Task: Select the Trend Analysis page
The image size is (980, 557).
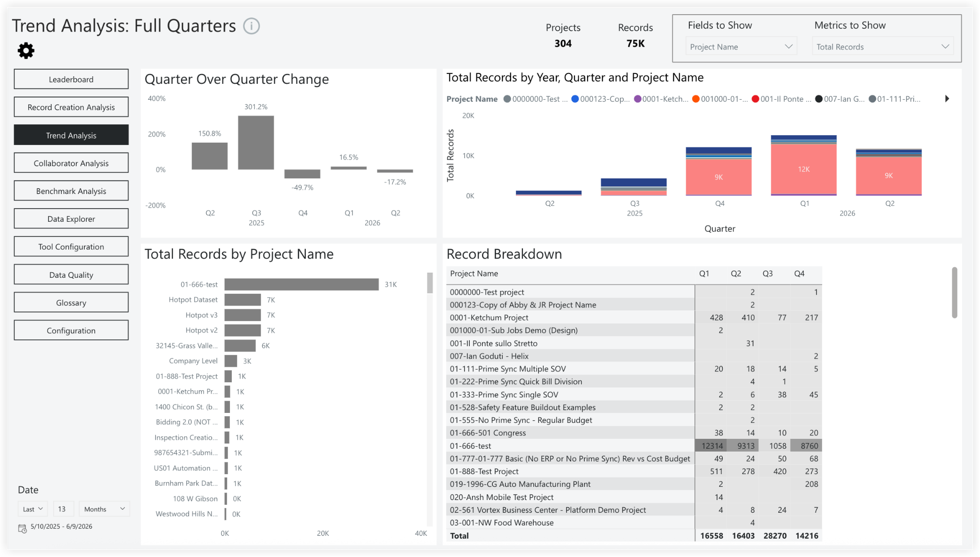Action: click(x=71, y=135)
